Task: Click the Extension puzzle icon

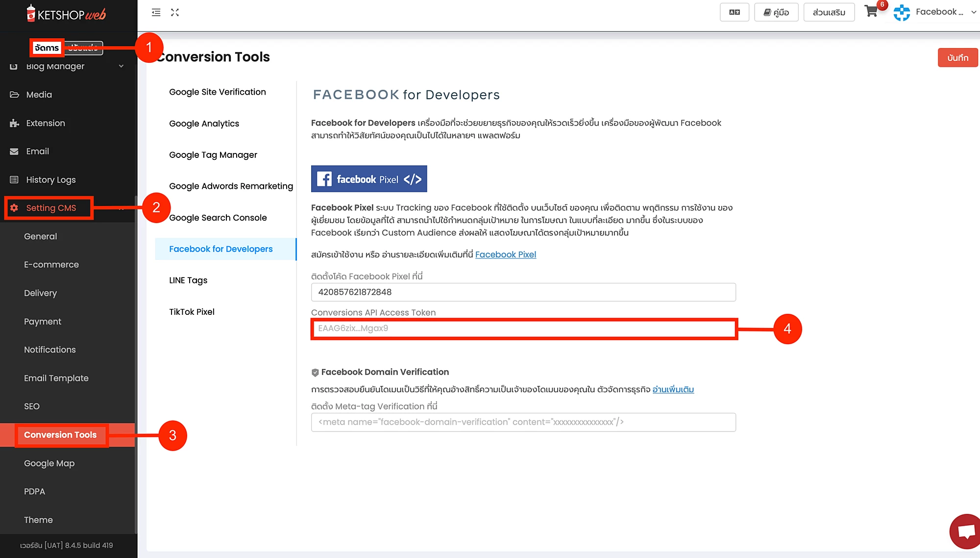Action: (14, 123)
